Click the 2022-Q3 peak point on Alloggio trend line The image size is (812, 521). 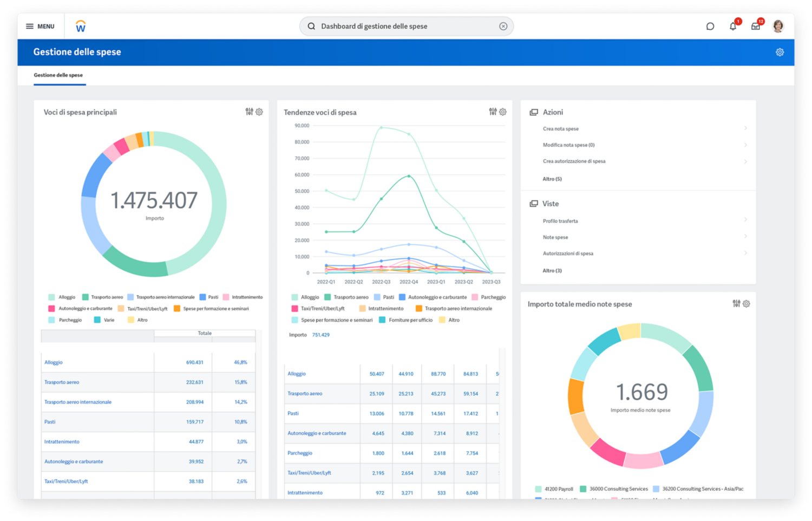[382, 128]
